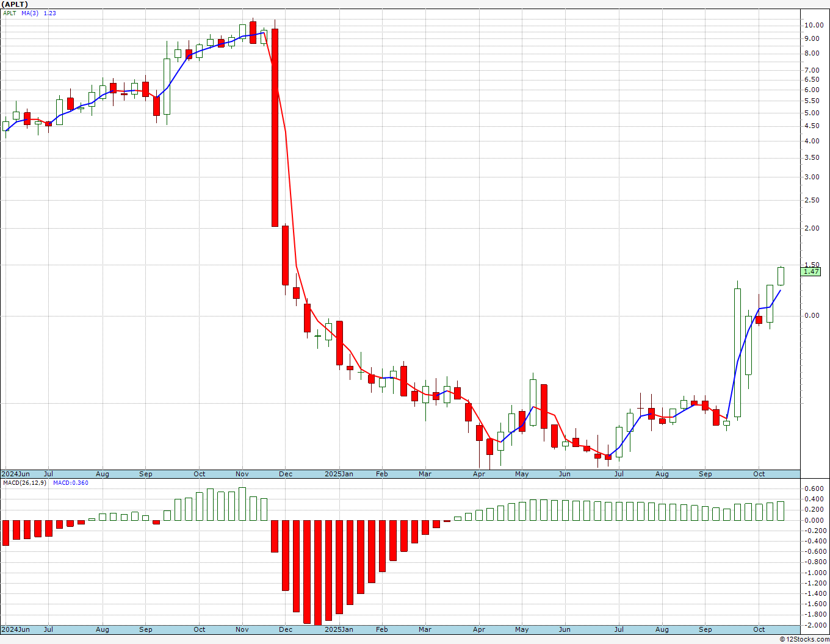Select the lowest red MACD histogram bar
Image resolution: width=830 pixels, height=644 pixels.
[x=317, y=572]
